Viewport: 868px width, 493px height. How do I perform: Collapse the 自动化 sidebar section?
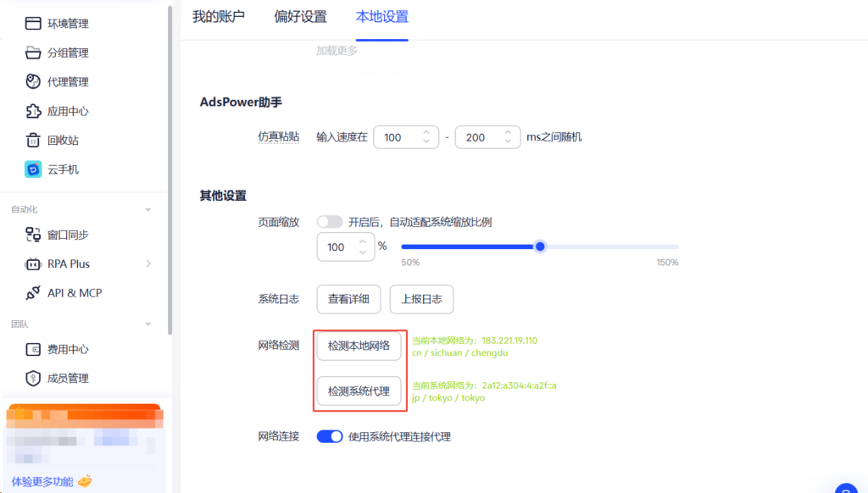(x=147, y=210)
